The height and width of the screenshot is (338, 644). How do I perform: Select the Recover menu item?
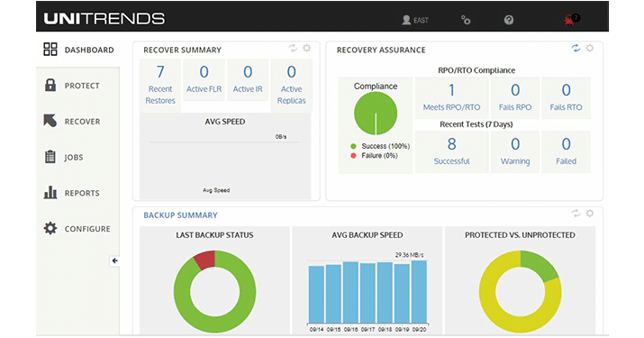click(x=78, y=122)
